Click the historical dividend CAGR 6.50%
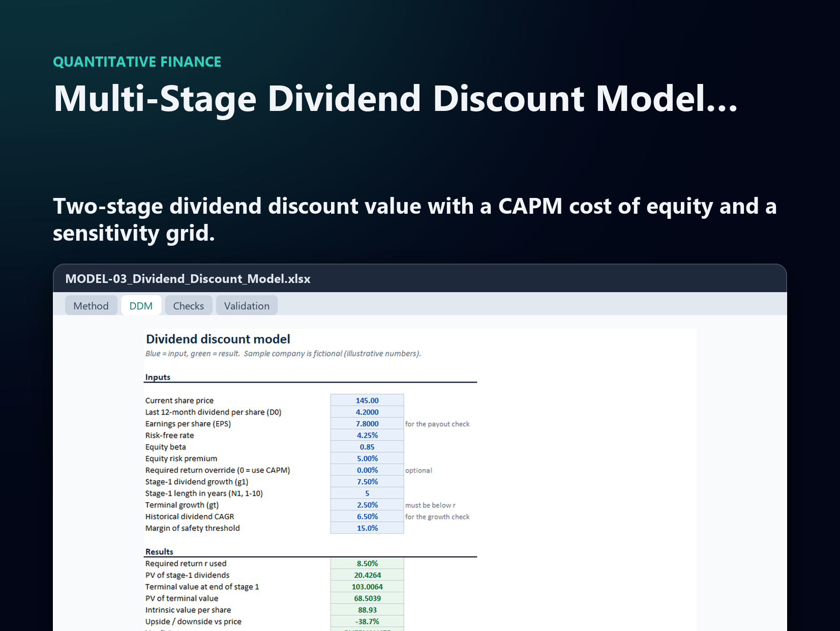840x631 pixels. tap(367, 517)
